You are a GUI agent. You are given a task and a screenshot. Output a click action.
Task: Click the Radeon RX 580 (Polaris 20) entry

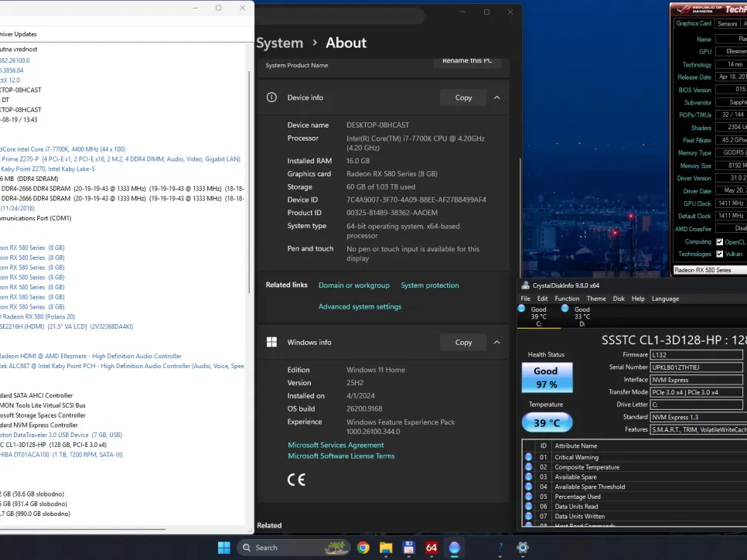pyautogui.click(x=38, y=316)
